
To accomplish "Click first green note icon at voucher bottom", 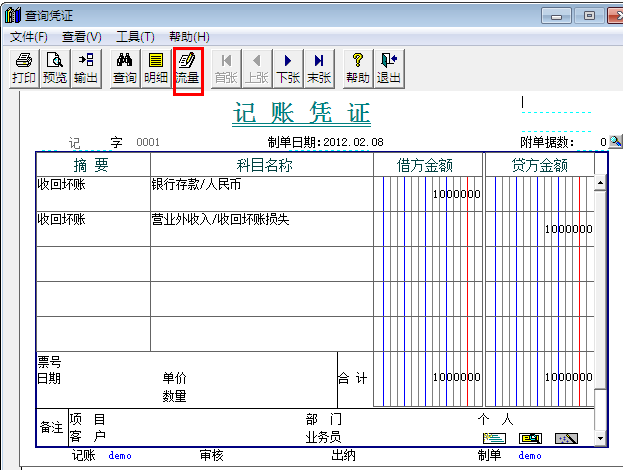I will pos(494,438).
